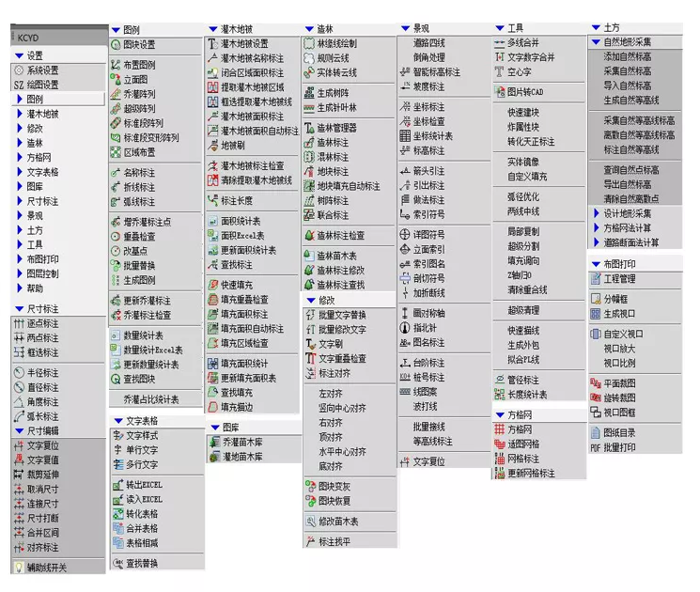
Task: Choose 竖向中心对齐 alignment entry
Action: [x=342, y=408]
